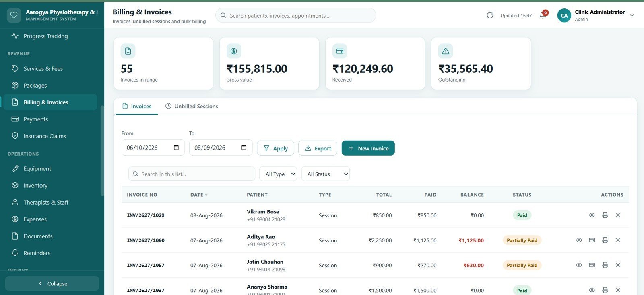Click the From date 06/10/2026 field

pos(153,147)
